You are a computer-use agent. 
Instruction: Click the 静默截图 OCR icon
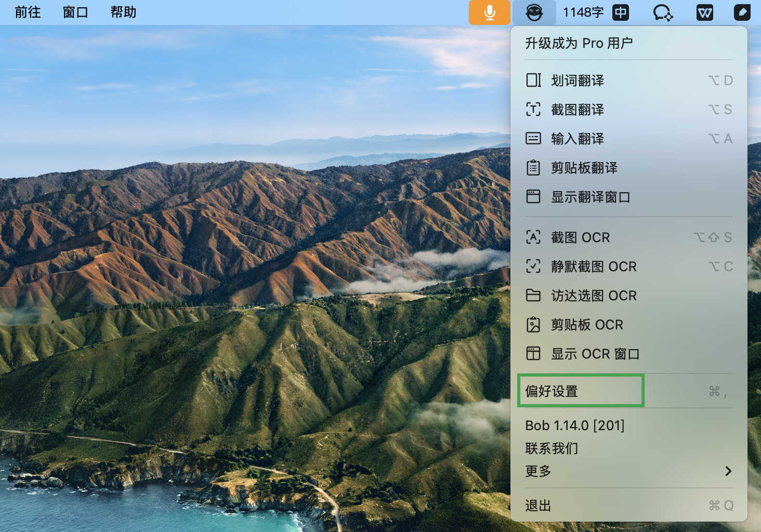tap(533, 266)
